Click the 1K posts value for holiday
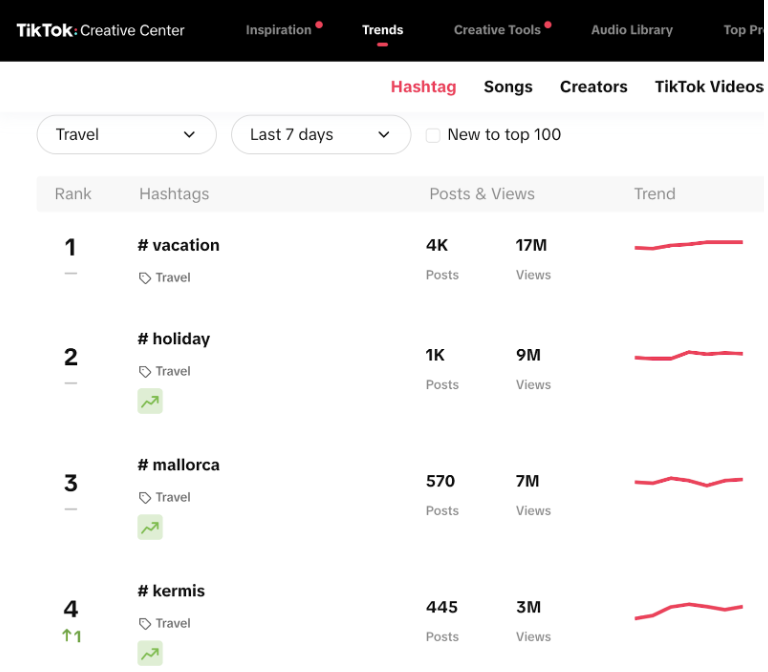Screen dimensions: 768x672 tap(435, 355)
